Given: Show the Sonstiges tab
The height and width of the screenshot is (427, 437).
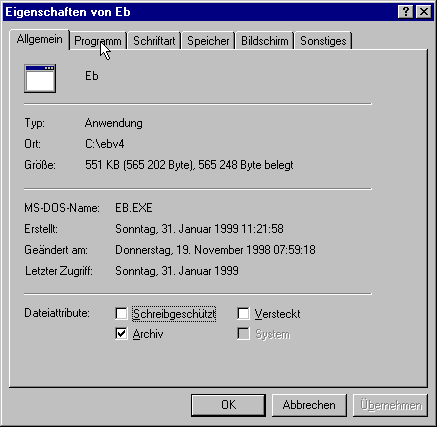Looking at the screenshot, I should pos(323,41).
